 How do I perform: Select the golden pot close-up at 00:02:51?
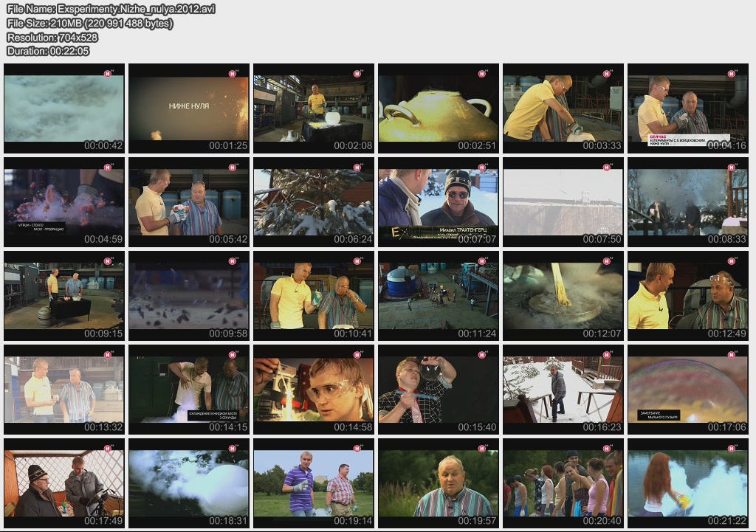[439, 108]
